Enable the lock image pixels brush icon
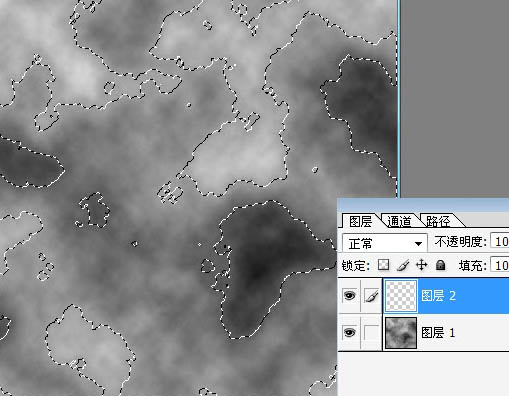The height and width of the screenshot is (396, 509). (403, 265)
